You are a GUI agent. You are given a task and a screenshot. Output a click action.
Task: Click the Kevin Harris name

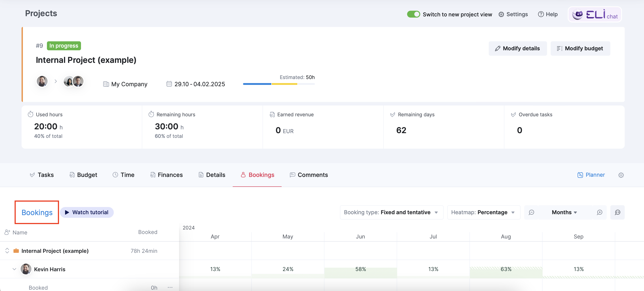pos(50,269)
